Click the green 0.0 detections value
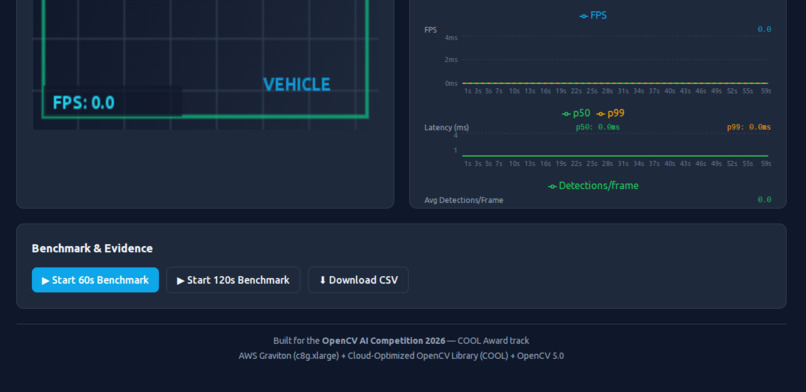This screenshot has height=392, width=806. (764, 199)
